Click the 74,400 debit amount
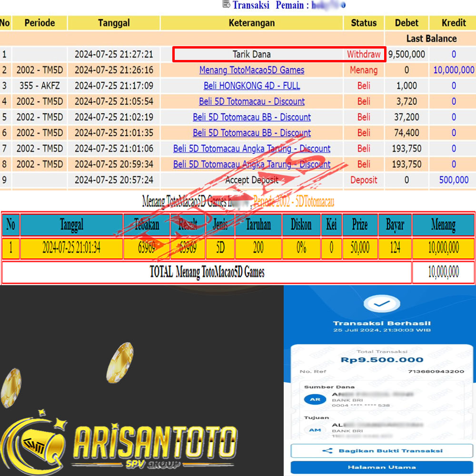This screenshot has width=476, height=476. (x=407, y=133)
